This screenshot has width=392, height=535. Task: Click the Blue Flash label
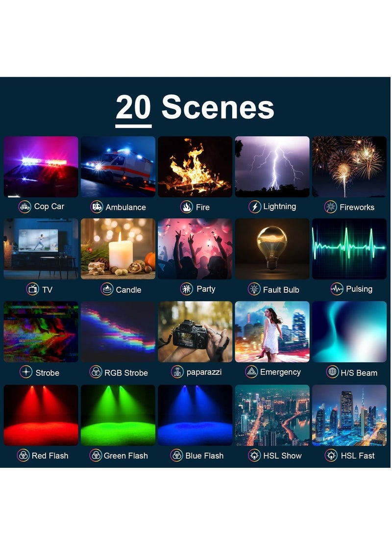coord(204,456)
